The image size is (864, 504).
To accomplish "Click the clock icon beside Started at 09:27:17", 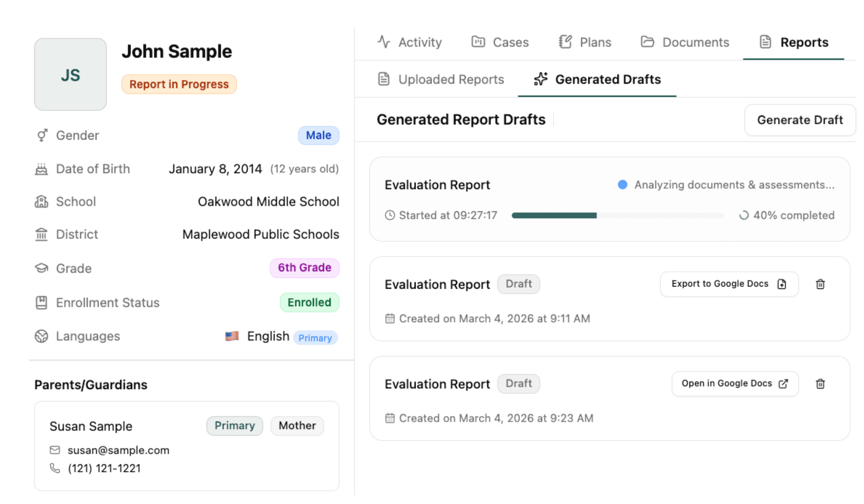I will coord(390,215).
